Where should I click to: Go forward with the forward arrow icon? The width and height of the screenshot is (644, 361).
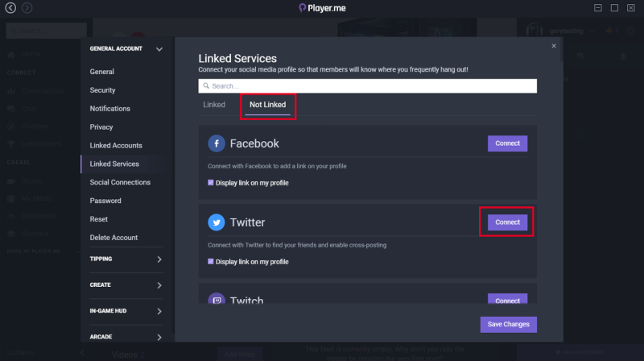pos(27,8)
